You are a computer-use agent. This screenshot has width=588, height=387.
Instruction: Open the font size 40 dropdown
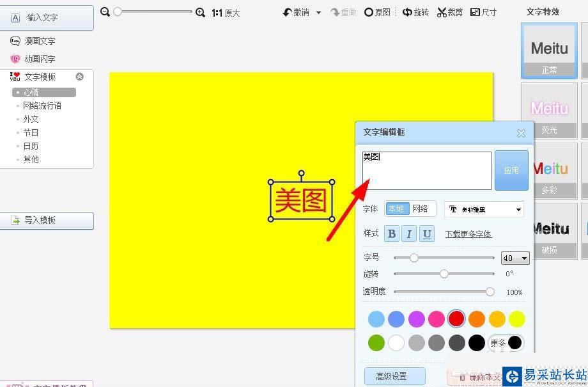point(515,258)
